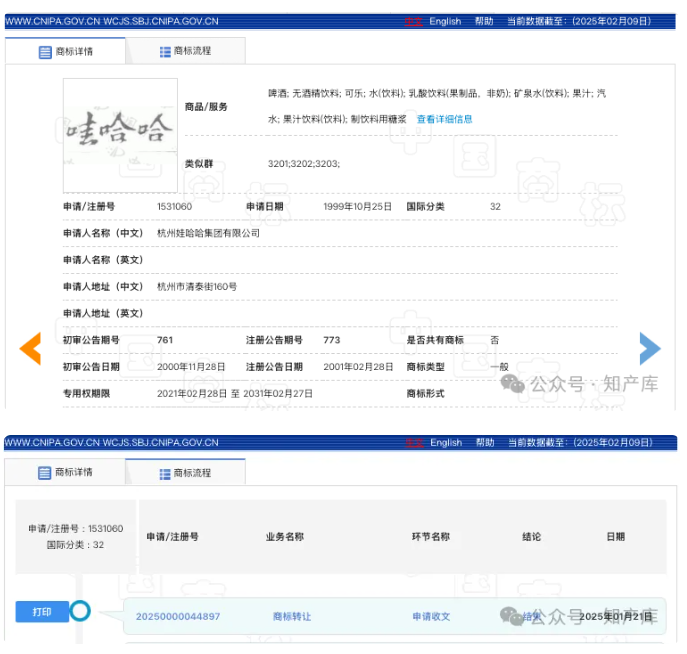Image resolution: width=687 pixels, height=654 pixels.
Task: Click the list icon on the active 商标流程 tab
Action: point(165,472)
